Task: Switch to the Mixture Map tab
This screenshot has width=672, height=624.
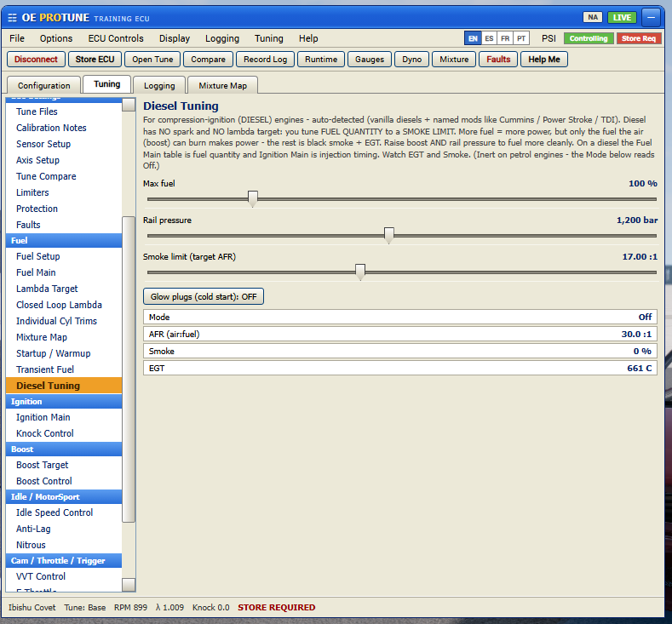Action: tap(222, 85)
